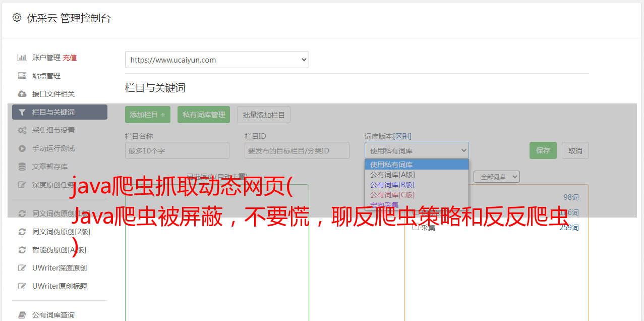Click the 98词 count link
Image resolution: width=644 pixels, height=321 pixels.
(x=571, y=197)
